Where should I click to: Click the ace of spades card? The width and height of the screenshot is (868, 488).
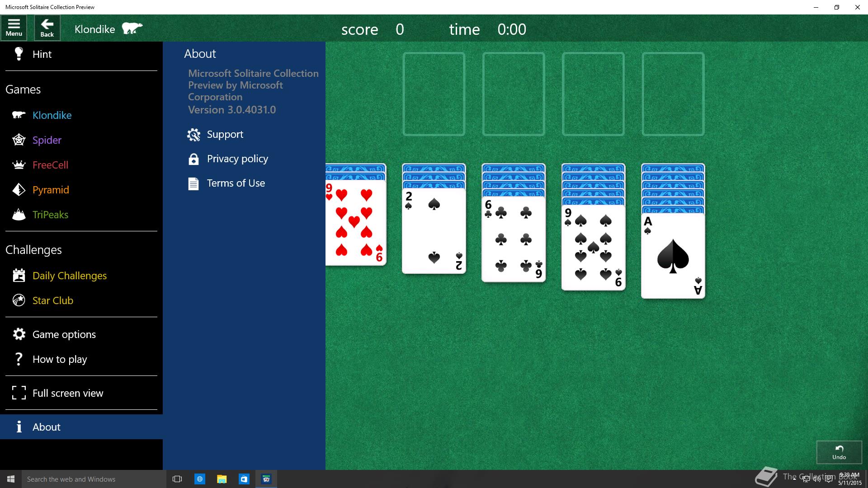tap(673, 256)
